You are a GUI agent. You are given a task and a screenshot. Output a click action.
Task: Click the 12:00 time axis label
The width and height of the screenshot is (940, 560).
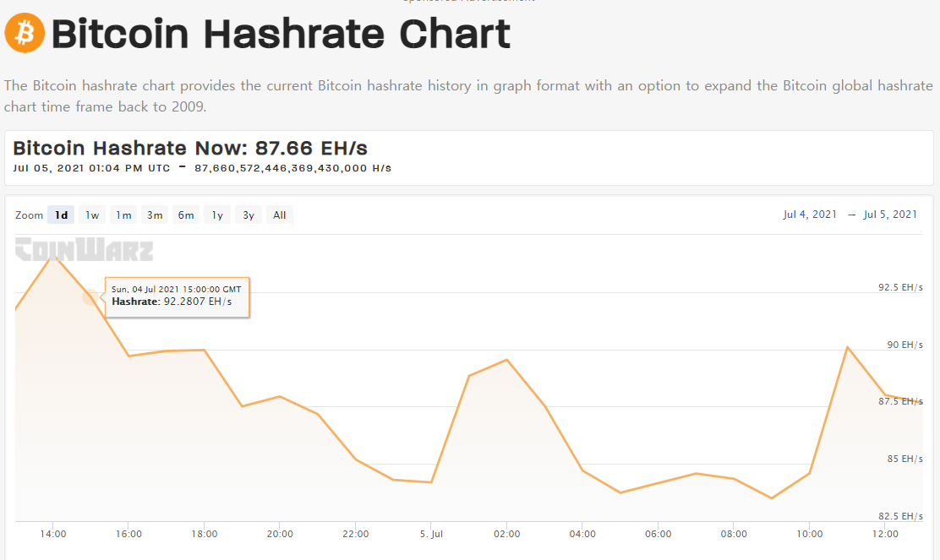click(885, 534)
